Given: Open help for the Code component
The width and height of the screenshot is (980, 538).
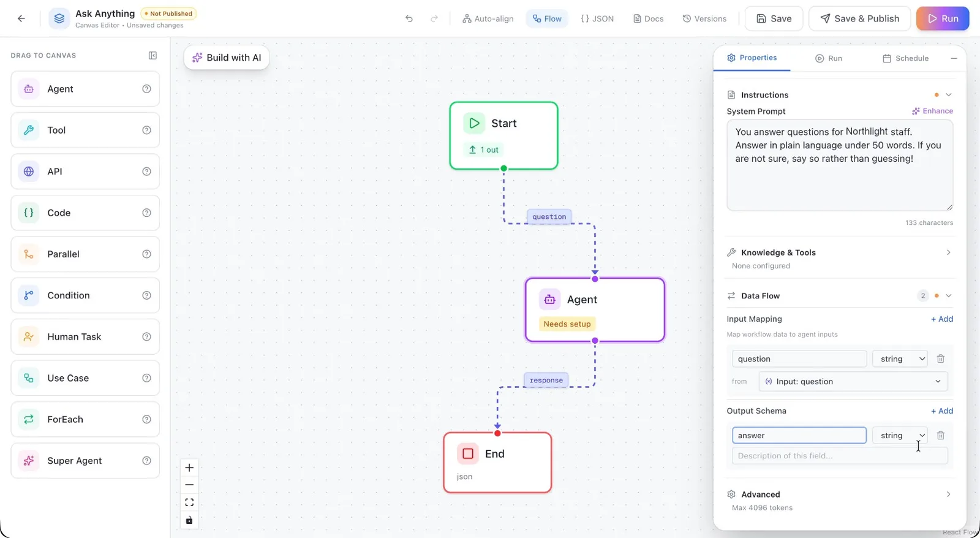Looking at the screenshot, I should tap(146, 213).
